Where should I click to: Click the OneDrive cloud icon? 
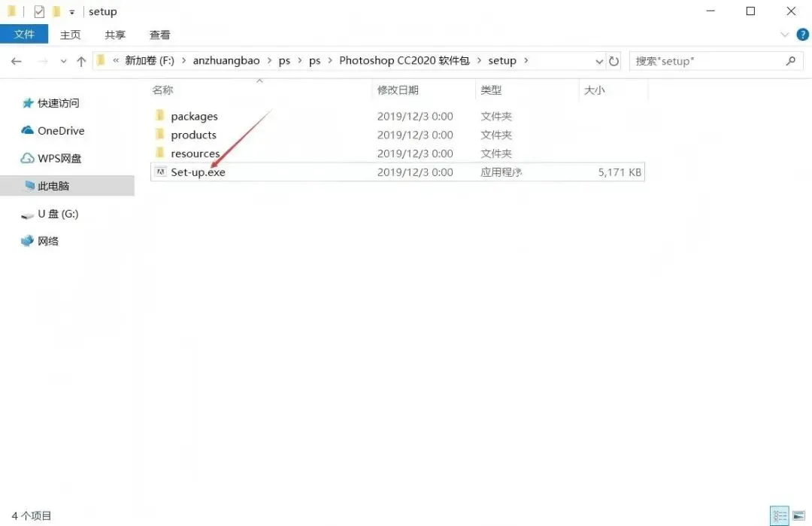click(x=27, y=130)
